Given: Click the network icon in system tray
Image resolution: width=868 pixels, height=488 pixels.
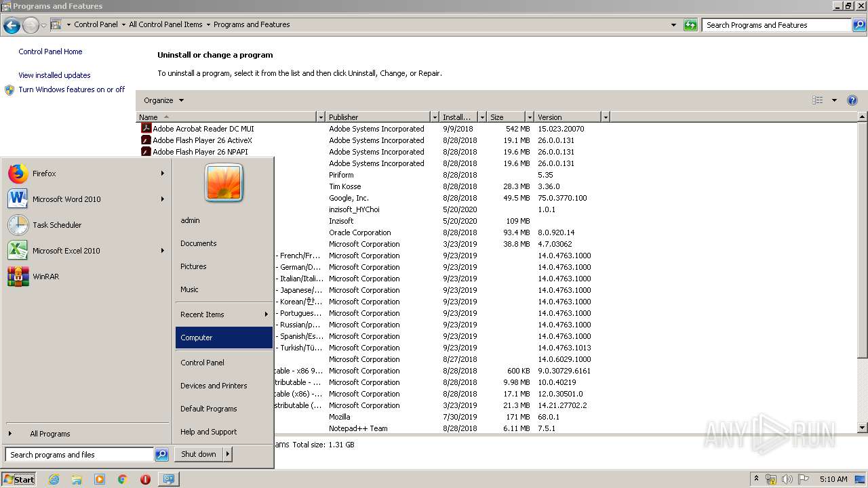Looking at the screenshot, I should tap(771, 479).
